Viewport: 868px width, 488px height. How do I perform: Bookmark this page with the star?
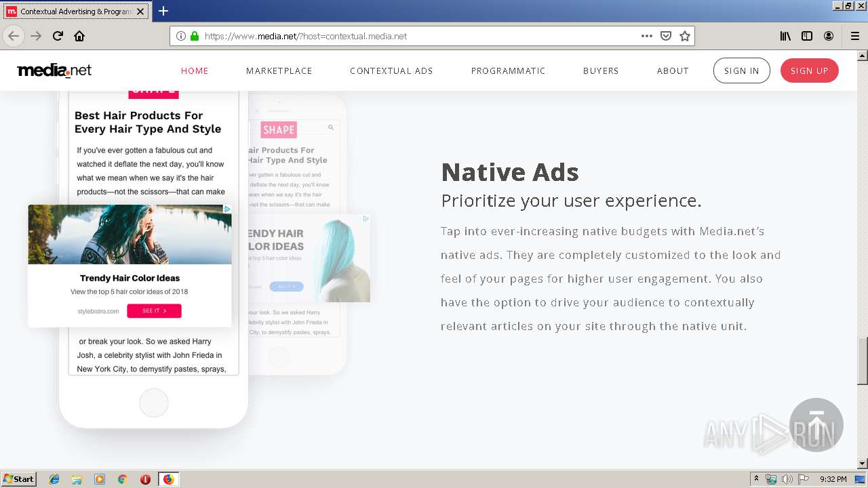pyautogui.click(x=685, y=36)
